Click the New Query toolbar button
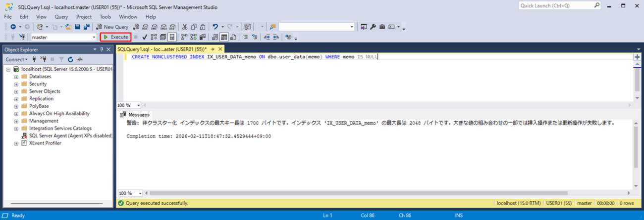Image resolution: width=644 pixels, height=220 pixels. 112,27
